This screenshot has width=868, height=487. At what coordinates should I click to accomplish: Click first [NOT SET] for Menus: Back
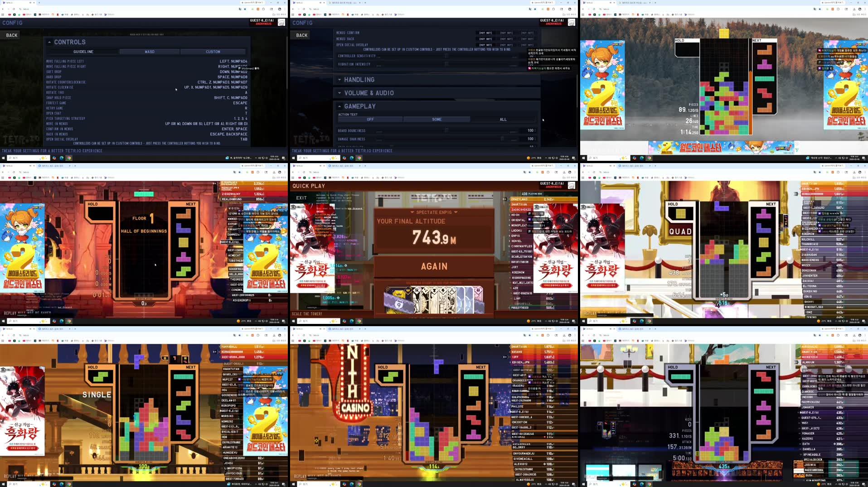(485, 39)
